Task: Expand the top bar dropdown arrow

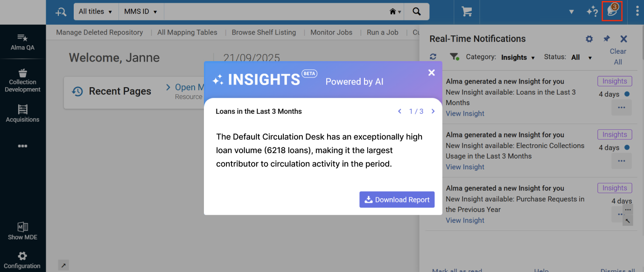Action: [571, 12]
